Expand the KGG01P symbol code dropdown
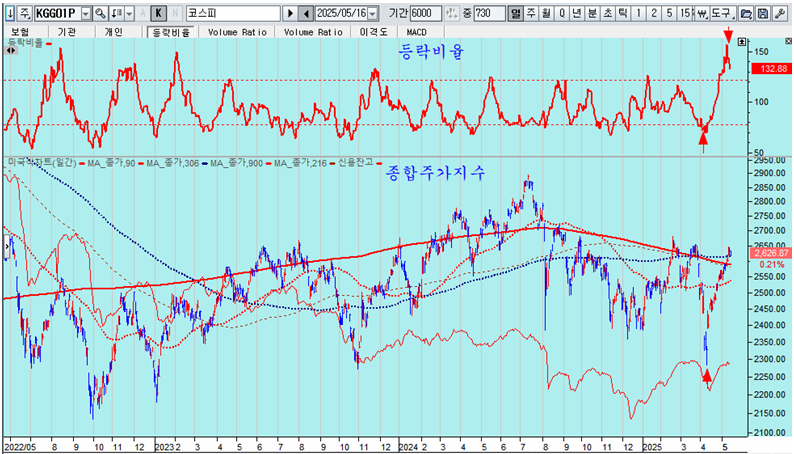 coord(85,14)
